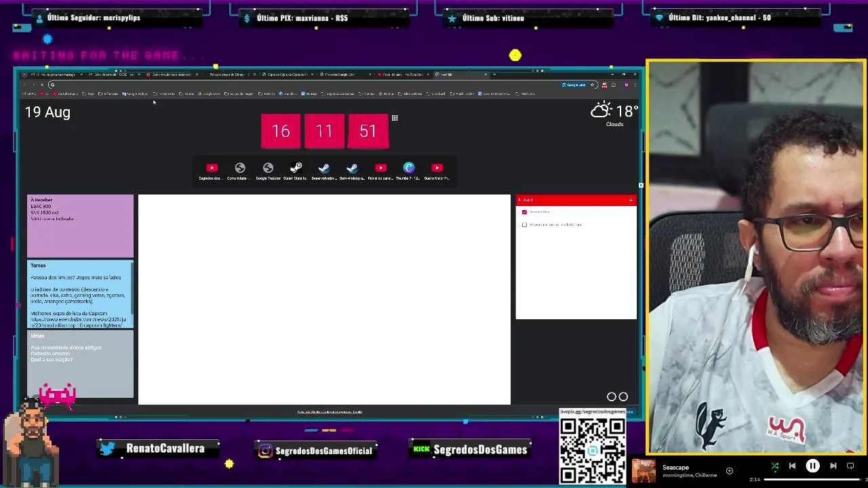Click the Clouds weather label

[x=614, y=124]
